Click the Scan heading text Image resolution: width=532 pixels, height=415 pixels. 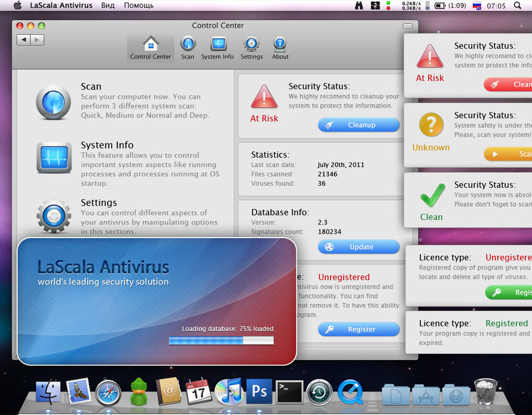coord(91,86)
